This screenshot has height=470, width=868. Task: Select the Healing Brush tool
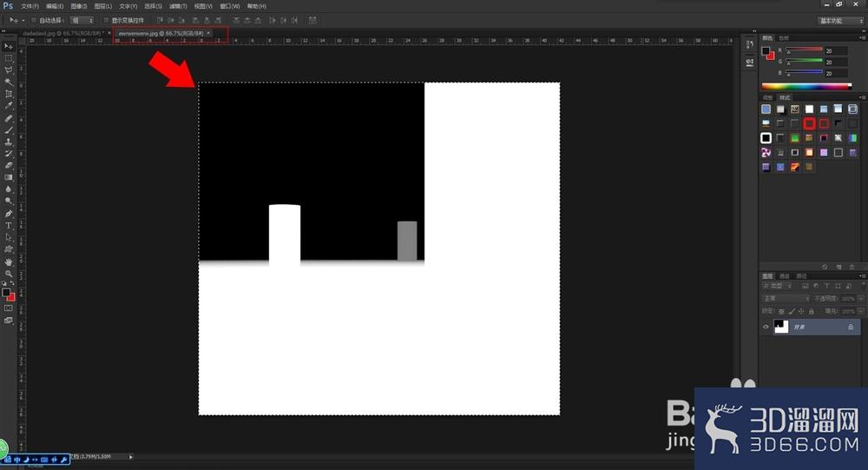(9, 118)
